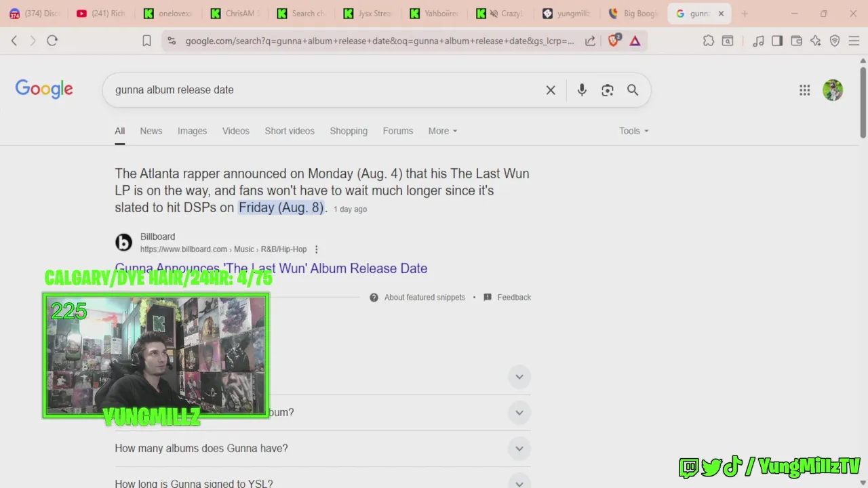Open the three-dot menu beside the Billboard result

(316, 249)
